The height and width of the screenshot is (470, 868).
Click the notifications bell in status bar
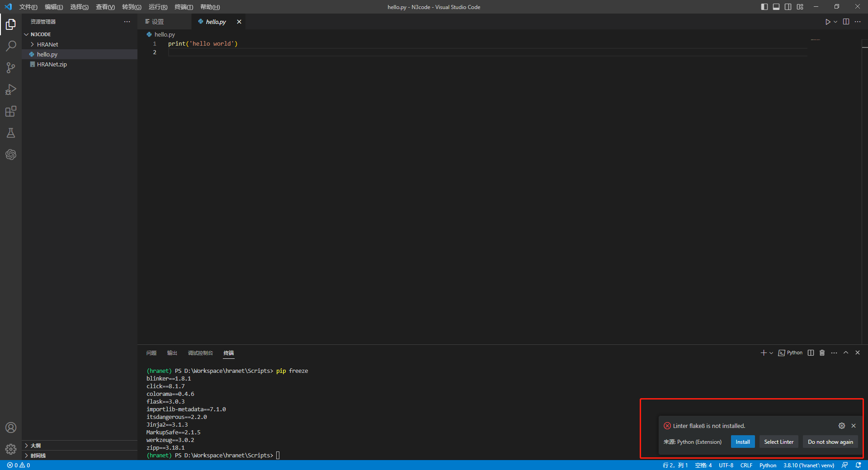click(858, 465)
